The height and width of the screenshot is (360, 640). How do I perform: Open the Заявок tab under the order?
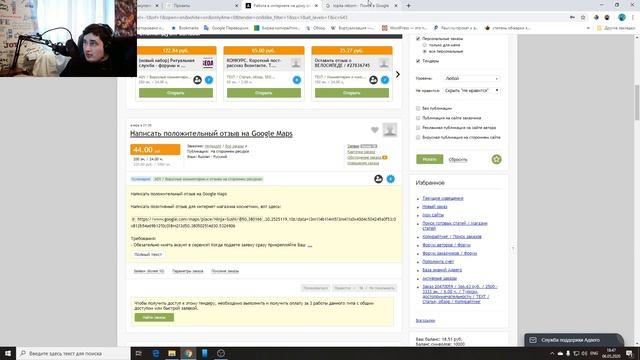click(x=149, y=271)
